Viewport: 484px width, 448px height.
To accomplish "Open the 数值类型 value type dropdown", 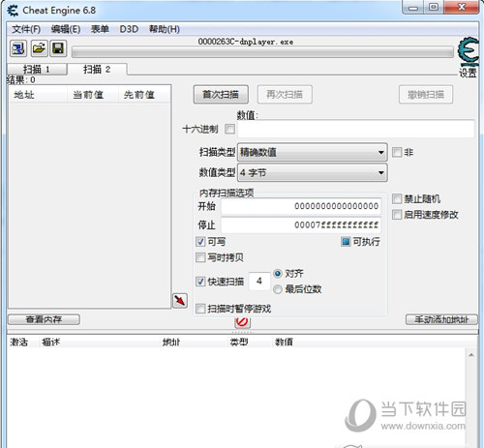I will click(313, 172).
